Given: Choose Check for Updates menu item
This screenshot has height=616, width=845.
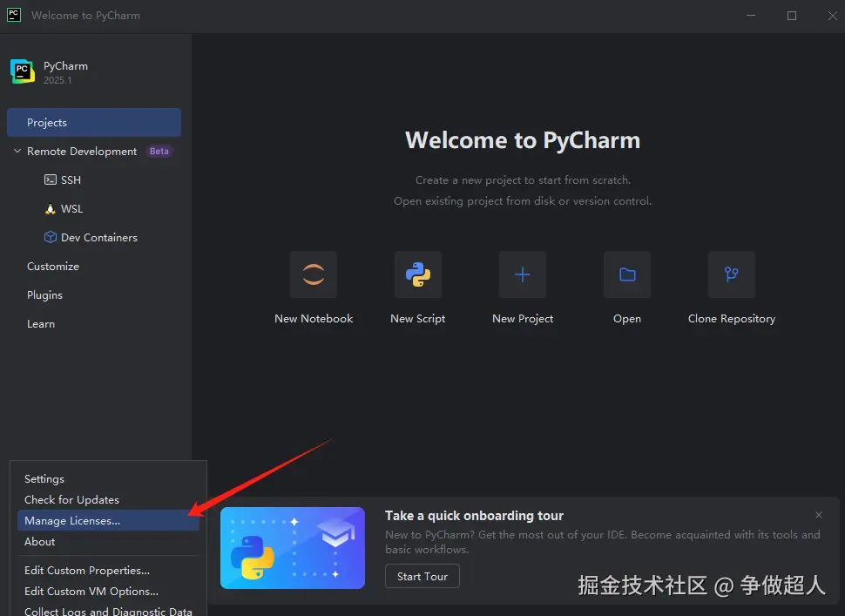Looking at the screenshot, I should [108, 499].
